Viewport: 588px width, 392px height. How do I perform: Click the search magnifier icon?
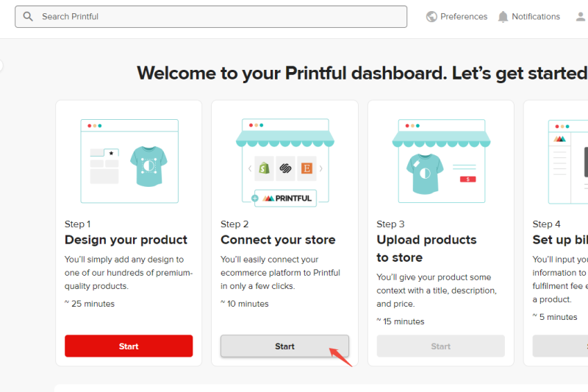[28, 16]
